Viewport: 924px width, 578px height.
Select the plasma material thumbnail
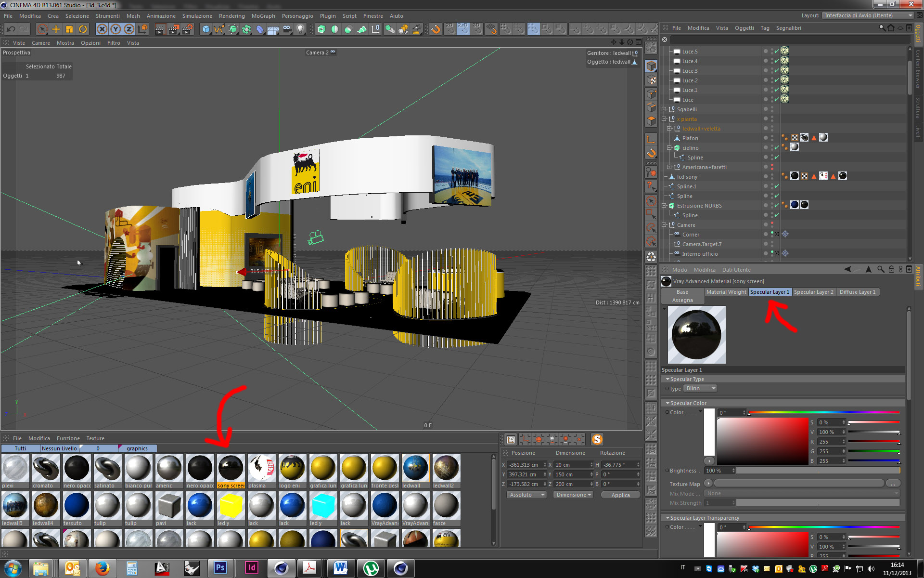tap(261, 468)
